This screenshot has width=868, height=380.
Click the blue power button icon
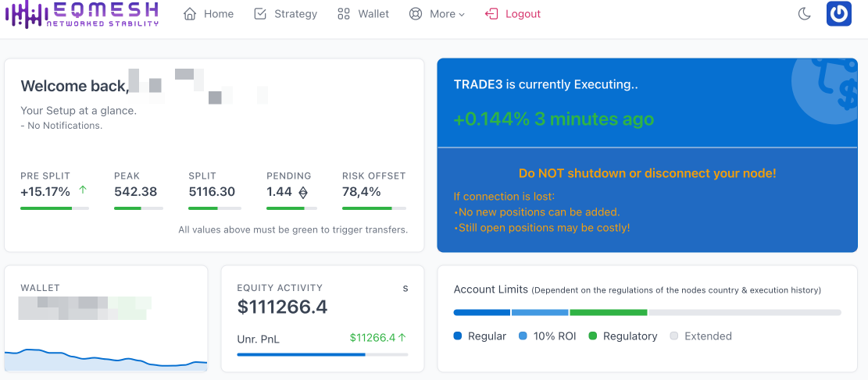pyautogui.click(x=838, y=14)
